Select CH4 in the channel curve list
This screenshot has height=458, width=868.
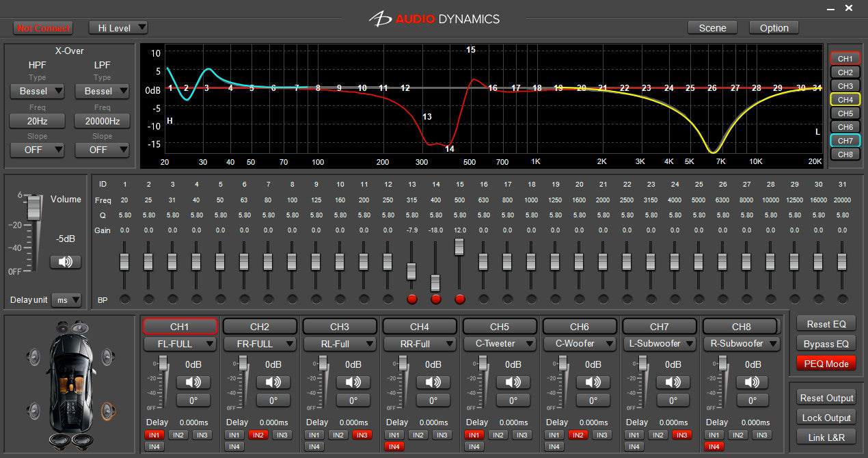(845, 100)
